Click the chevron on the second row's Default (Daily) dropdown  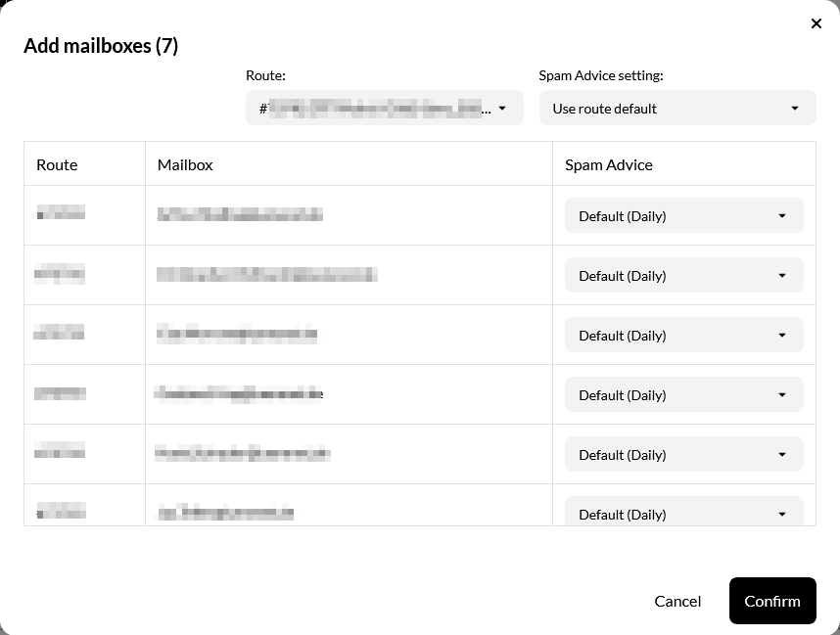[x=781, y=275]
